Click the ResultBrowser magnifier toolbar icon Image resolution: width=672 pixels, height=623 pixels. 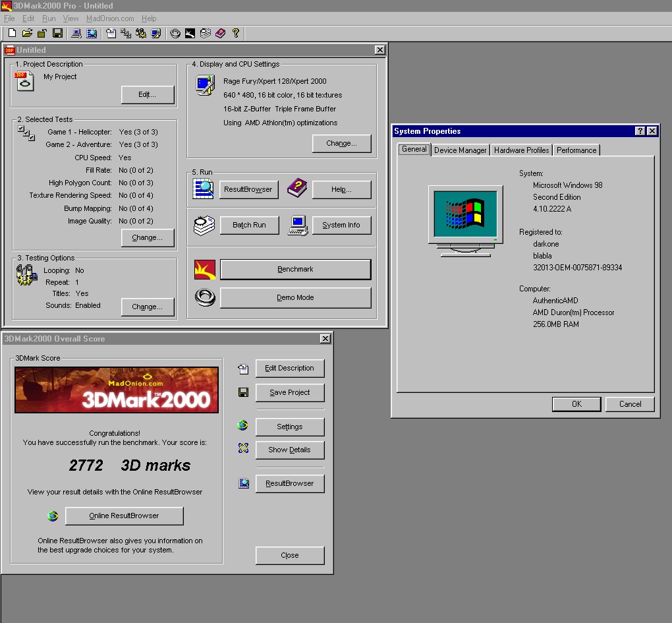click(92, 33)
